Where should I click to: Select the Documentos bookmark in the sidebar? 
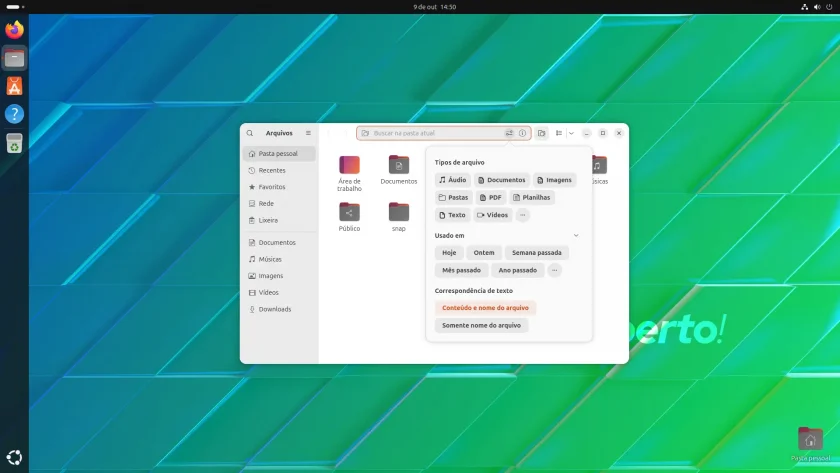click(x=279, y=243)
